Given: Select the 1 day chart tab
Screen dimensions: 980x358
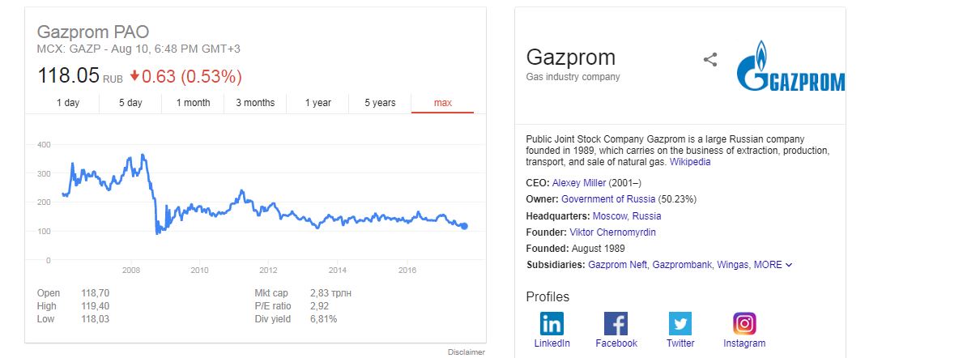Looking at the screenshot, I should (68, 103).
